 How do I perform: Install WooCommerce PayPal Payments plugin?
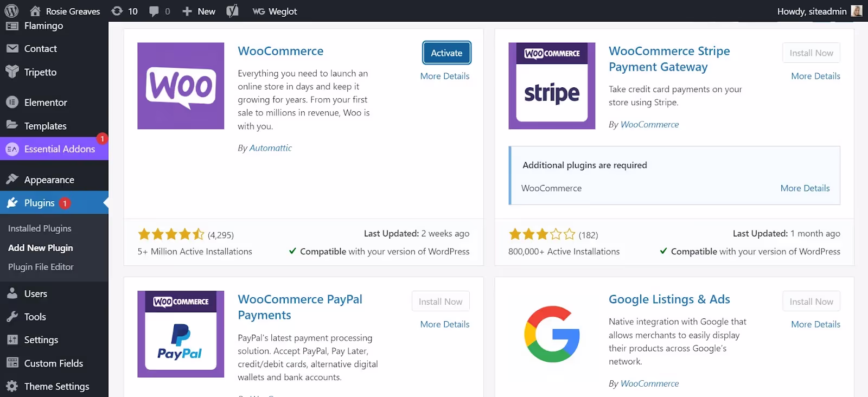(x=441, y=301)
